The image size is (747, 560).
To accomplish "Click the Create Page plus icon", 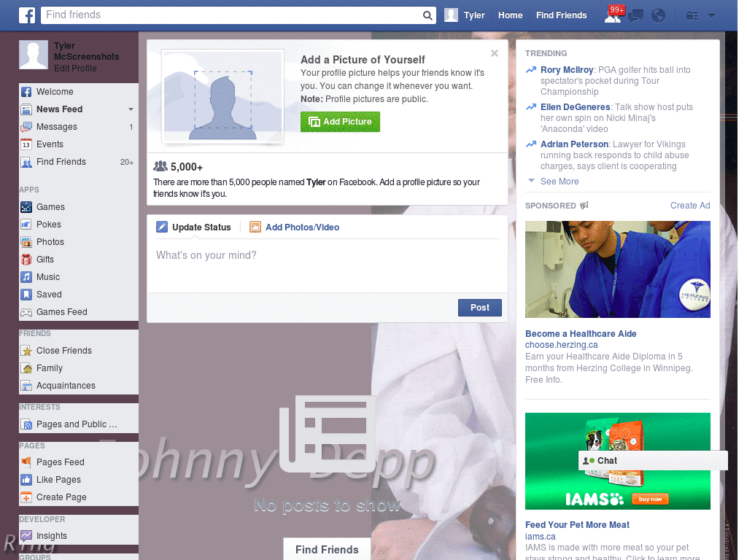I will (26, 497).
